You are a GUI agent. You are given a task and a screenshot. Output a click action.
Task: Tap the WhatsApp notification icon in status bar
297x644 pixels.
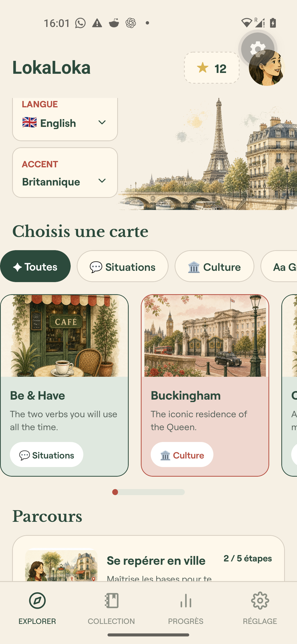pos(80,23)
